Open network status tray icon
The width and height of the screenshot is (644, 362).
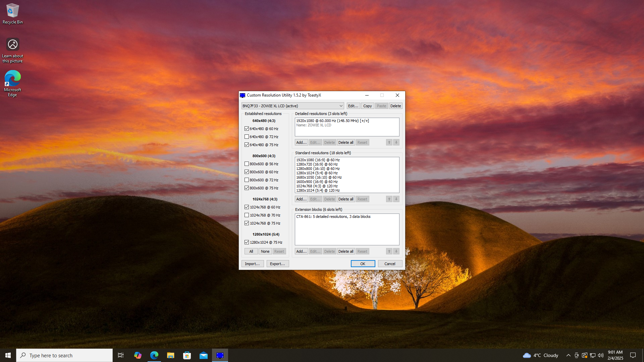593,355
